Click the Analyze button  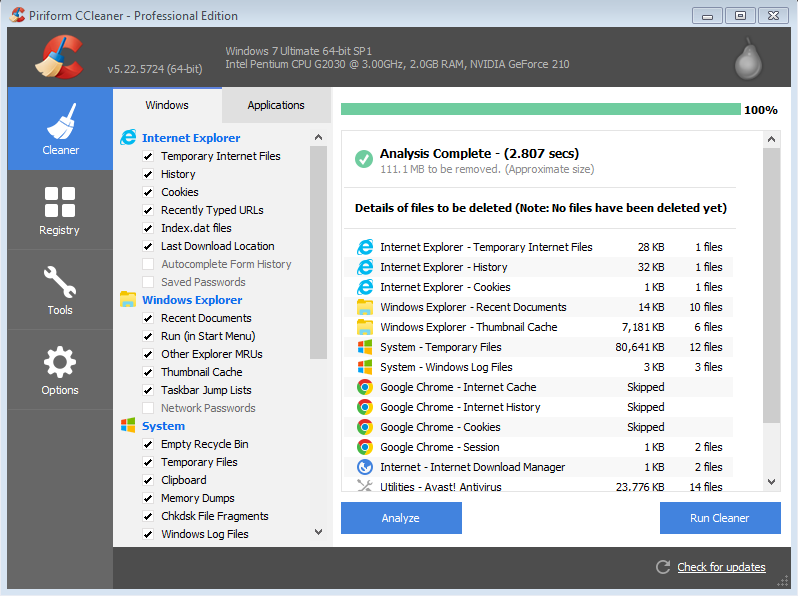401,518
